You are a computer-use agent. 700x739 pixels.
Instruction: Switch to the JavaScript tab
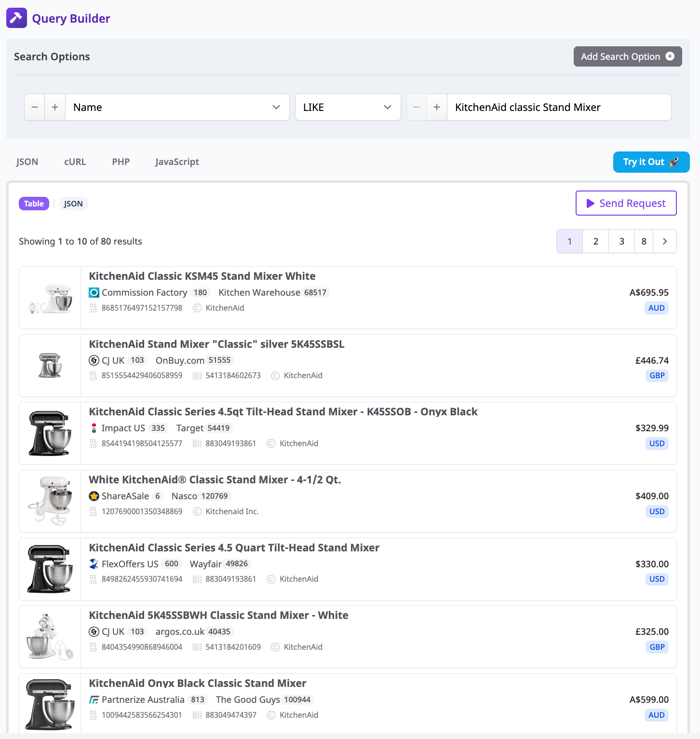(x=177, y=162)
